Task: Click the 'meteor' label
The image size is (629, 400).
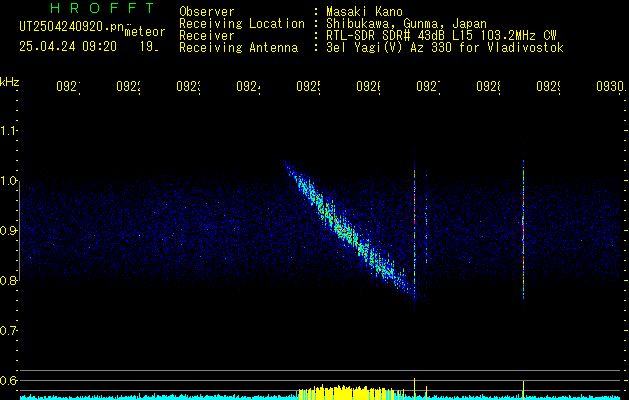Action: click(x=145, y=32)
